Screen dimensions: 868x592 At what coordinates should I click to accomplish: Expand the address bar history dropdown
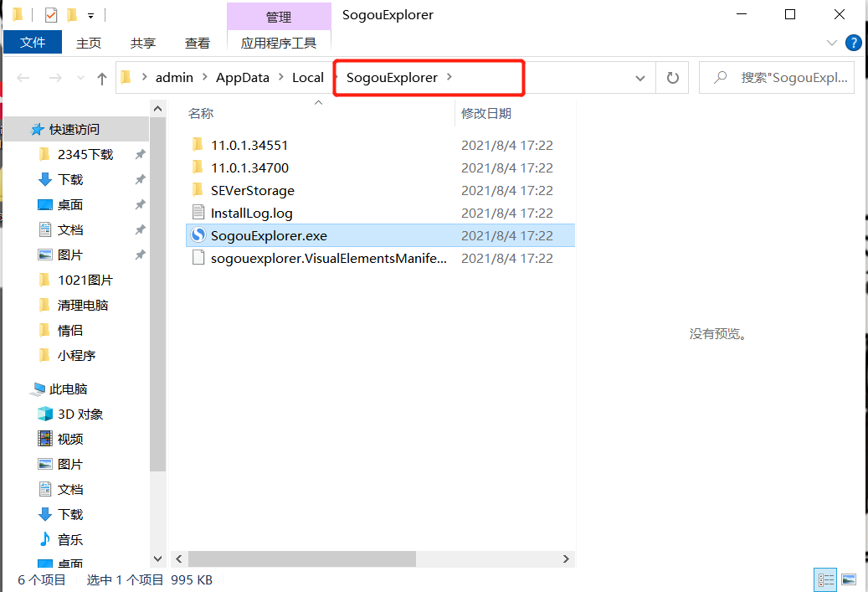pyautogui.click(x=640, y=78)
